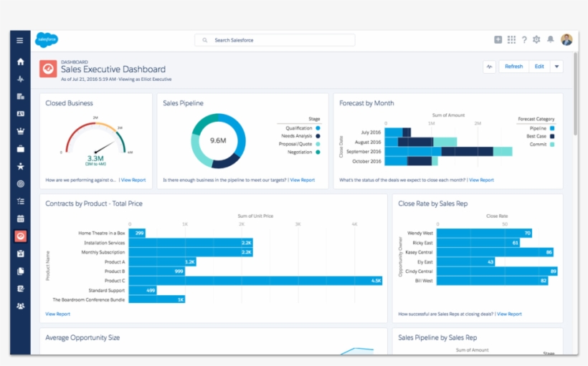
Task: Open the crown Opportunities sidebar icon
Action: 20,131
